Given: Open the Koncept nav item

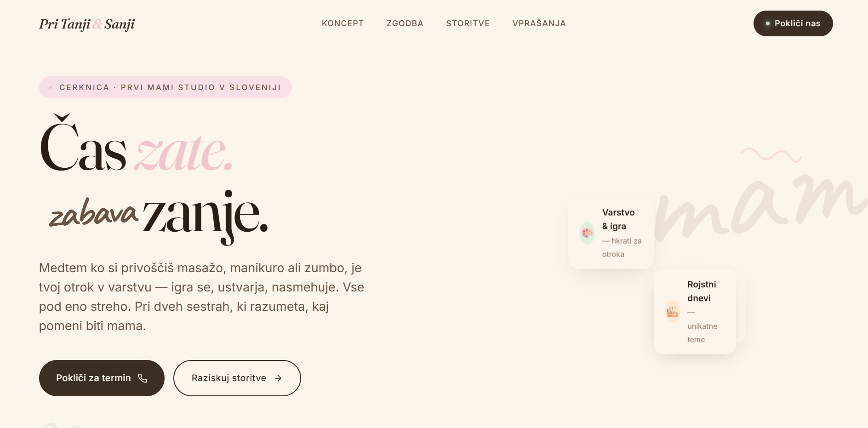Looking at the screenshot, I should click(343, 23).
